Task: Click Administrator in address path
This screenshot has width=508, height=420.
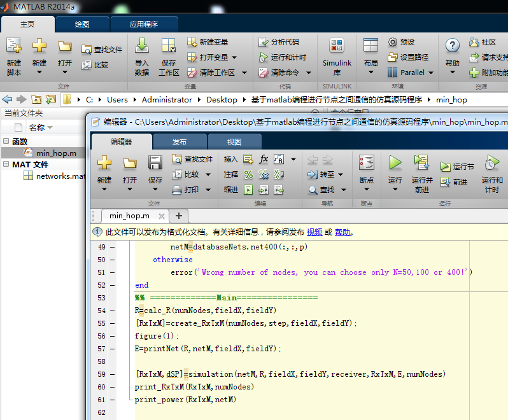Action: [x=167, y=100]
